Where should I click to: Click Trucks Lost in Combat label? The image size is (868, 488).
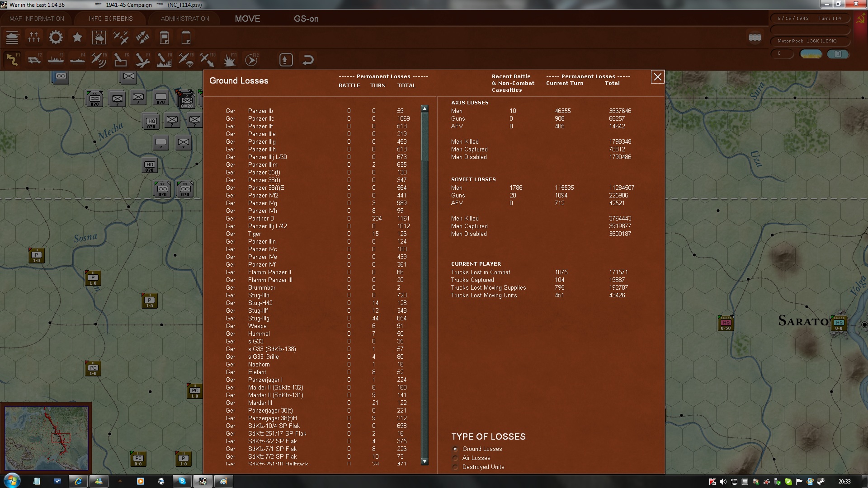tap(480, 272)
